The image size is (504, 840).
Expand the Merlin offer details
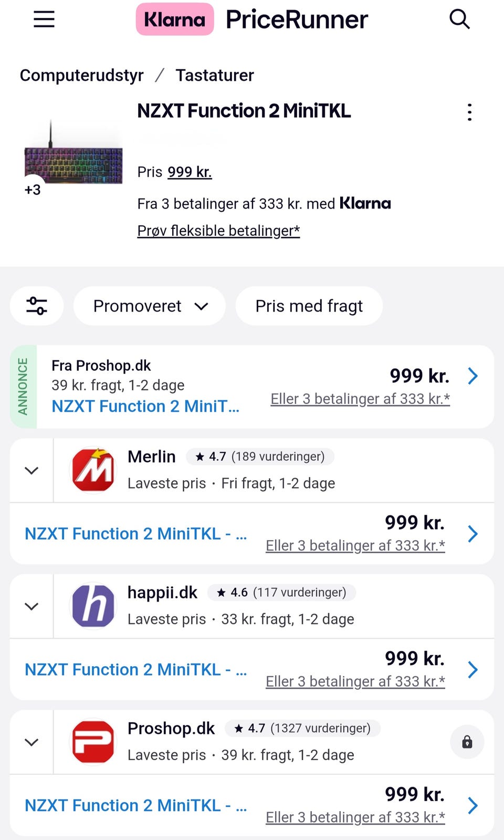(31, 471)
